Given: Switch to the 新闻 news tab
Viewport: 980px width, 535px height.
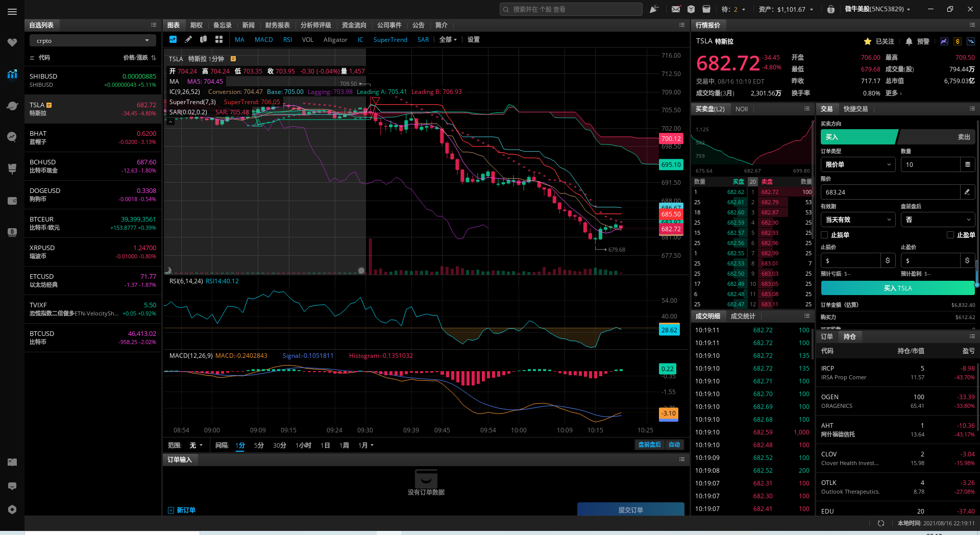Looking at the screenshot, I should [249, 25].
